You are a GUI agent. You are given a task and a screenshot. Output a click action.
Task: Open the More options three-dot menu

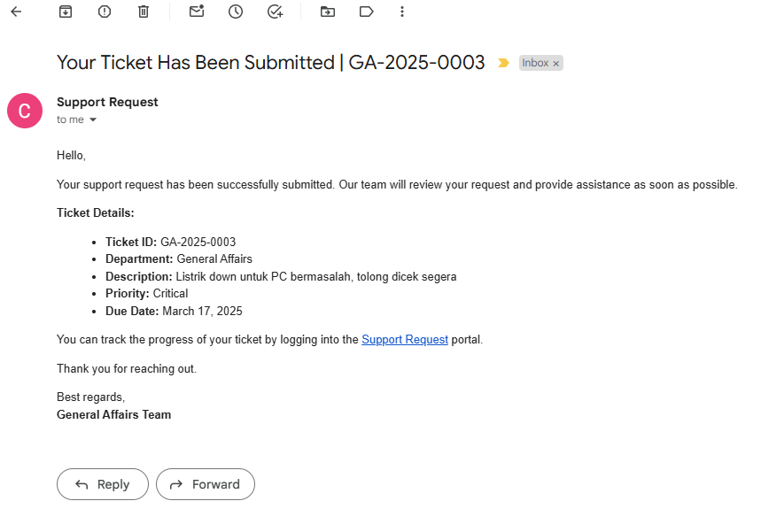(x=402, y=12)
